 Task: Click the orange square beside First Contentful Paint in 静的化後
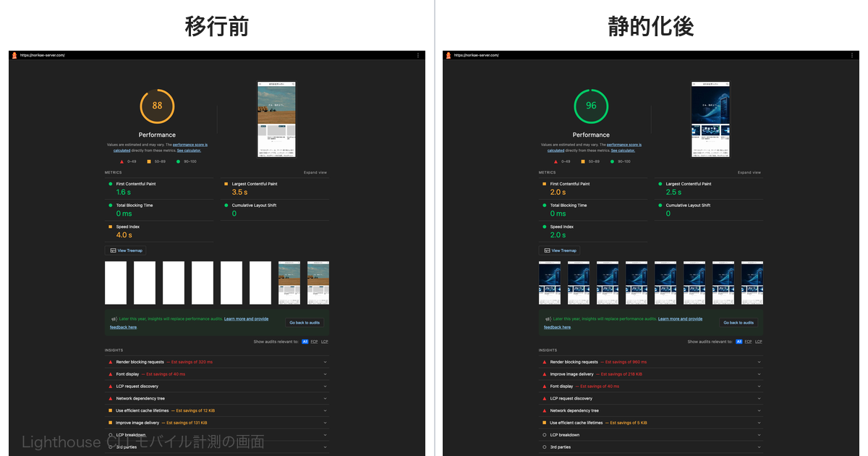pyautogui.click(x=545, y=184)
